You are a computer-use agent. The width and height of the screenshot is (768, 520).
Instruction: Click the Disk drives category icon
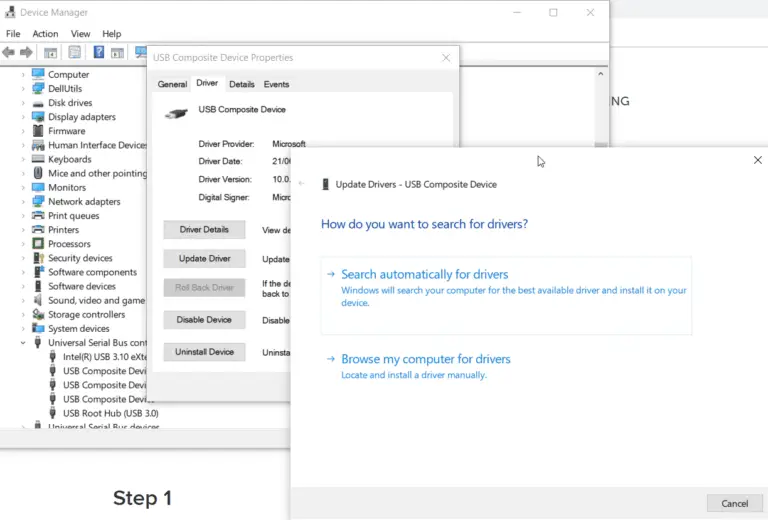point(38,103)
